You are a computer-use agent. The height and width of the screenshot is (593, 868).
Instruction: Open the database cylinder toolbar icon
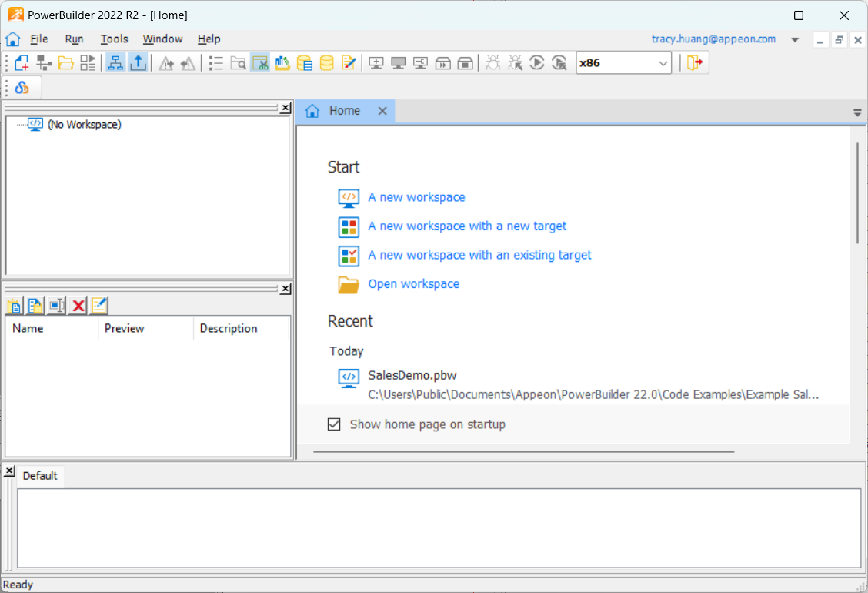[327, 63]
